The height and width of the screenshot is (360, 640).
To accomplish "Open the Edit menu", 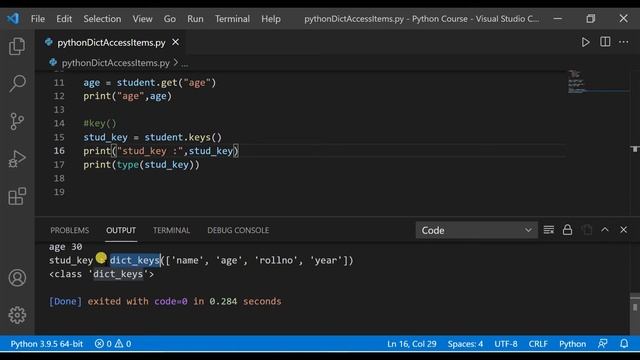I will tap(64, 19).
